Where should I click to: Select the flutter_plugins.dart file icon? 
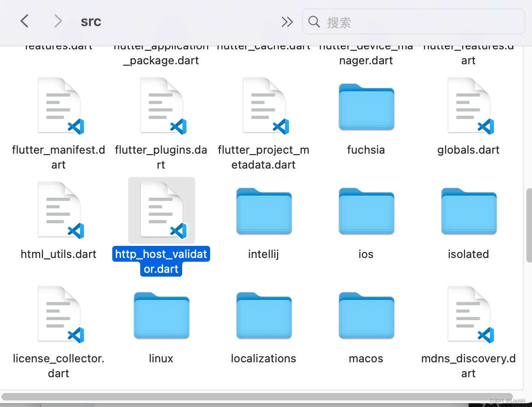(x=163, y=106)
